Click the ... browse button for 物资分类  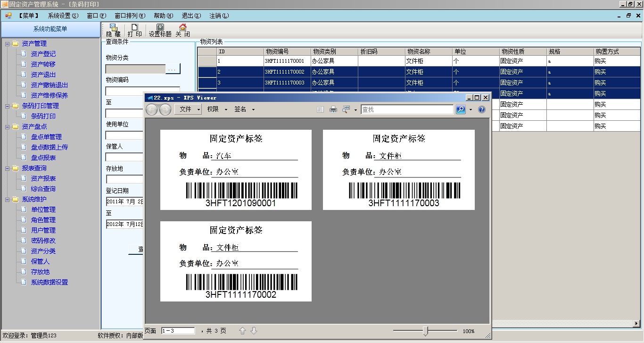pyautogui.click(x=173, y=69)
